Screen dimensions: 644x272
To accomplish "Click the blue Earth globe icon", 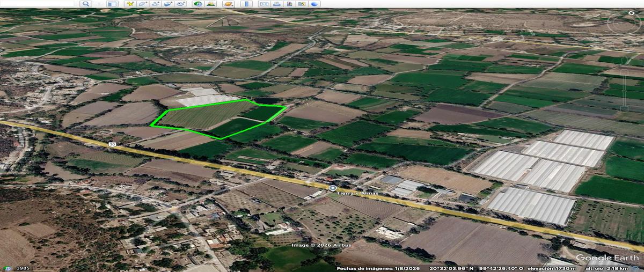I will [314, 3].
